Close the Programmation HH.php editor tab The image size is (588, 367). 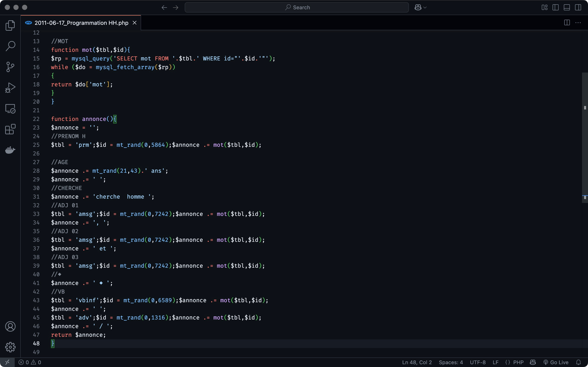pyautogui.click(x=135, y=23)
